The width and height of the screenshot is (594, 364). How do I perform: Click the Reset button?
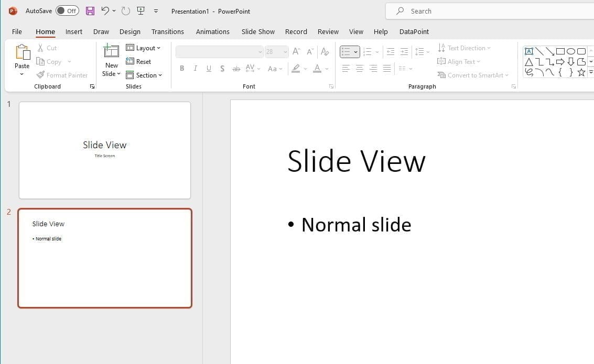coord(139,62)
